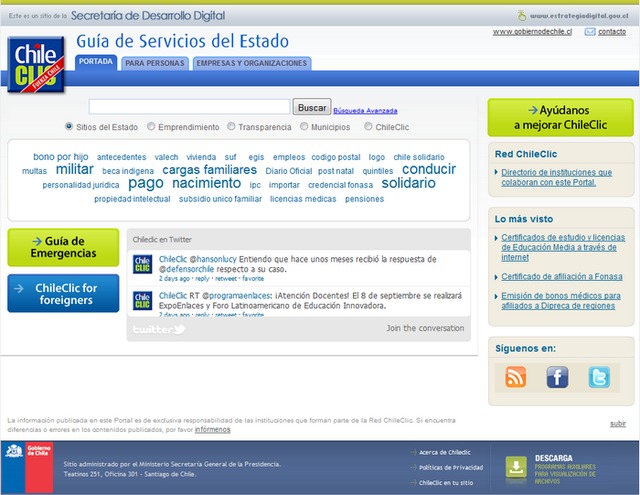Click Ayúdanos a mejorar ChileClic button
640x495 pixels.
tap(560, 118)
